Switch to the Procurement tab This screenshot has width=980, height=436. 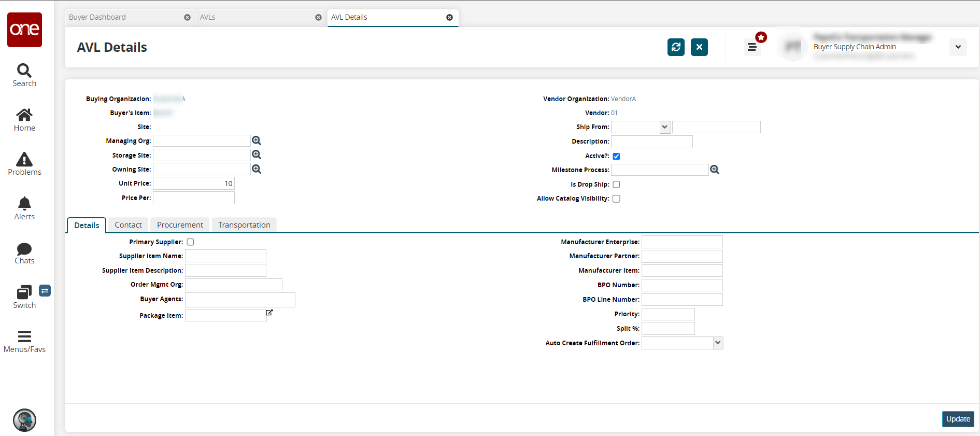[180, 225]
